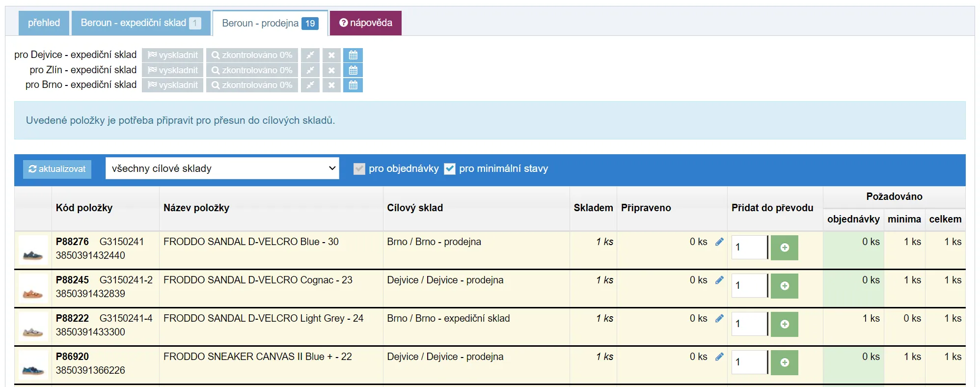Click zkontrolováno 0% button for Brno
Viewport: 980px width, 387px height.
point(252,85)
